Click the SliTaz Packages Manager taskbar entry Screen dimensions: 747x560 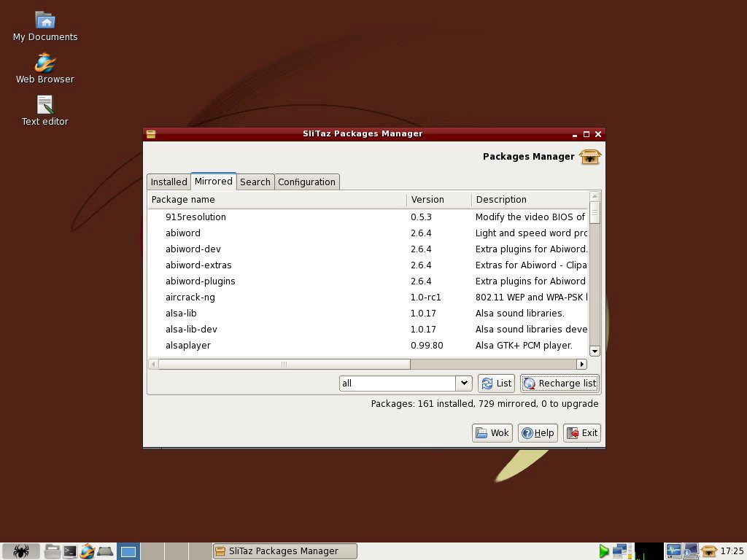click(x=285, y=551)
